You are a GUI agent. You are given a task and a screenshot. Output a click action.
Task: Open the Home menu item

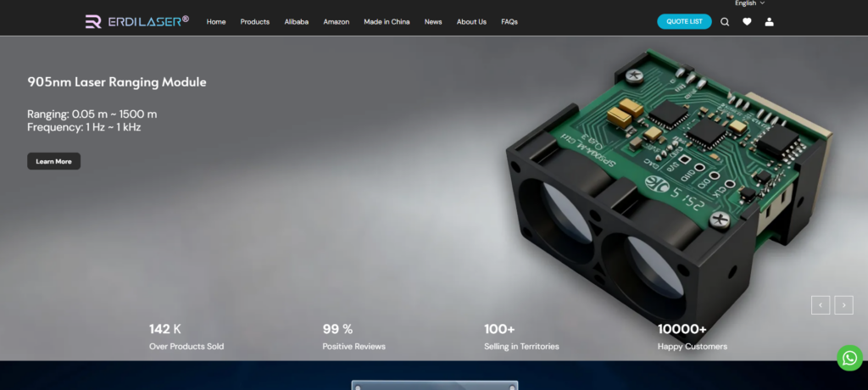[216, 21]
